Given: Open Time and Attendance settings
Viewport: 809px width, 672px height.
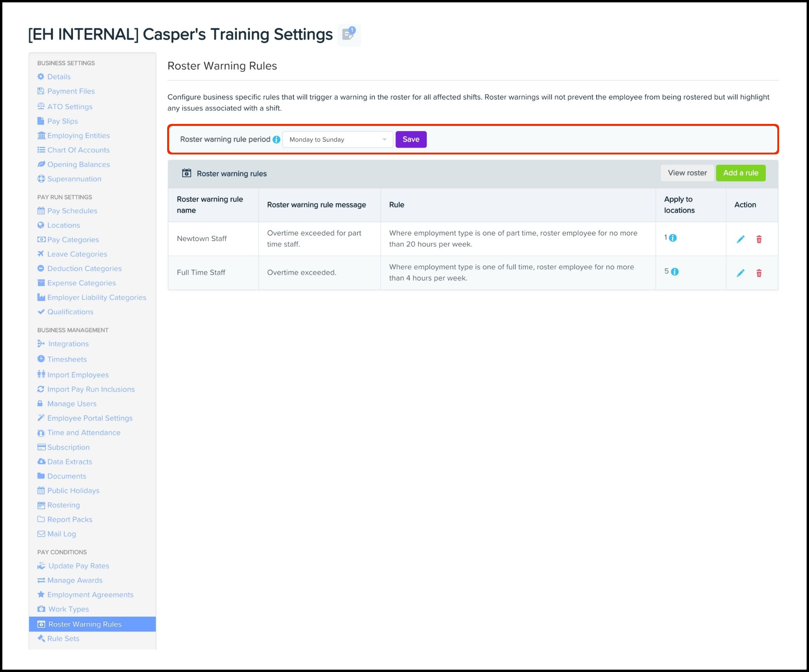Looking at the screenshot, I should click(x=84, y=432).
